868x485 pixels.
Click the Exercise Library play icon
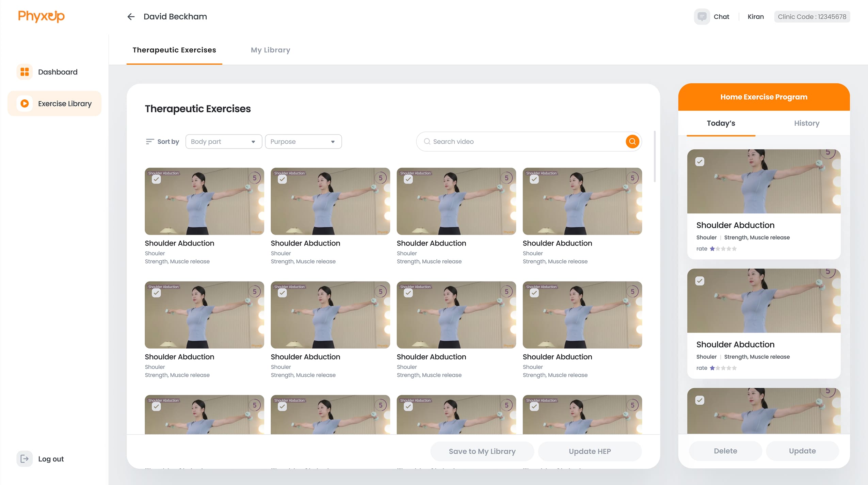(25, 103)
